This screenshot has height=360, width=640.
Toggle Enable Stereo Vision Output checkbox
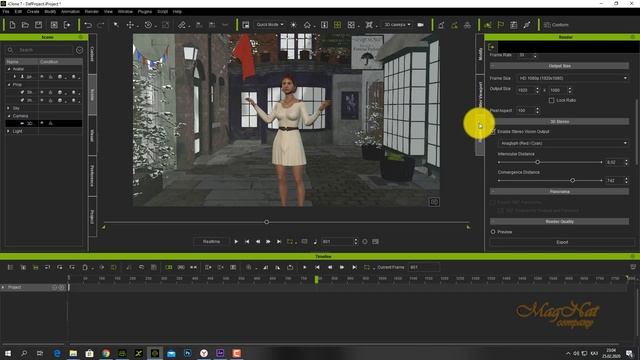tap(493, 132)
